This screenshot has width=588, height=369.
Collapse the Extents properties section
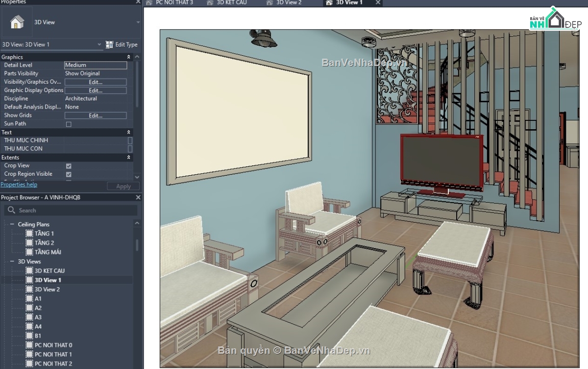click(129, 158)
